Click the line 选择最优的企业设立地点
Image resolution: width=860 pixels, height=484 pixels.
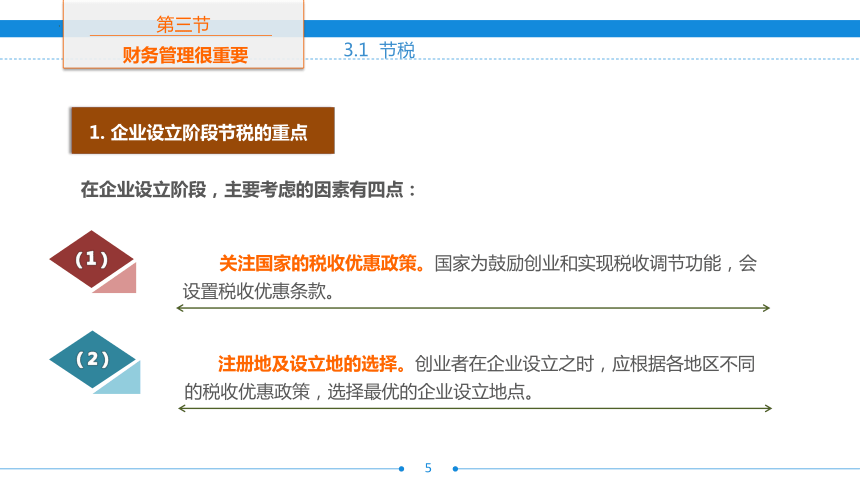(430, 392)
